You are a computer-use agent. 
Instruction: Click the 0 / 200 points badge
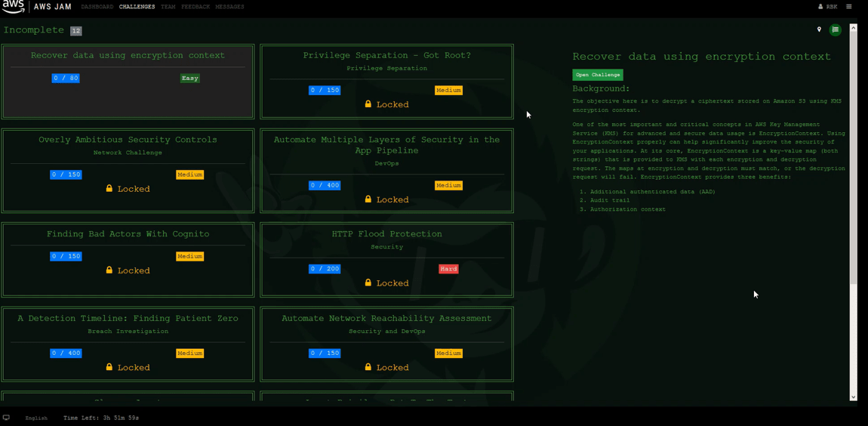coord(325,269)
